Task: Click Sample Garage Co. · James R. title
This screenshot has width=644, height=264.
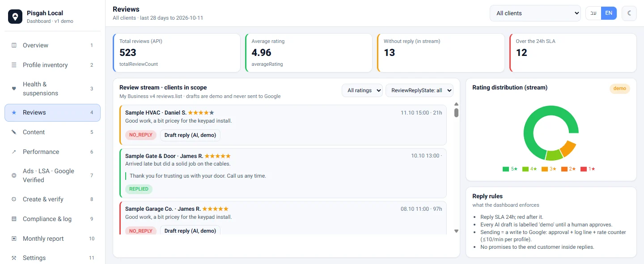Action: coord(163,209)
